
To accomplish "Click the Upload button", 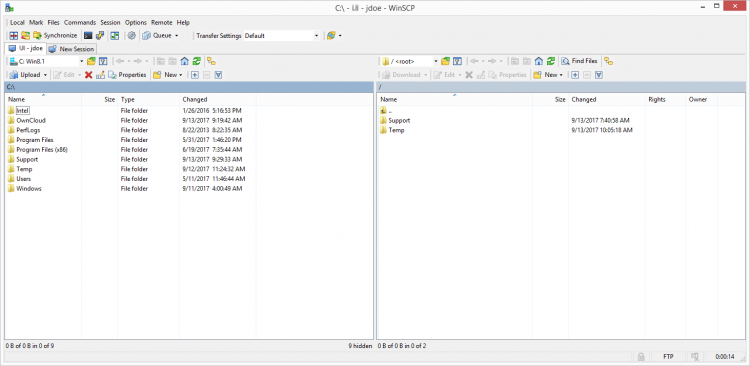I will point(26,75).
